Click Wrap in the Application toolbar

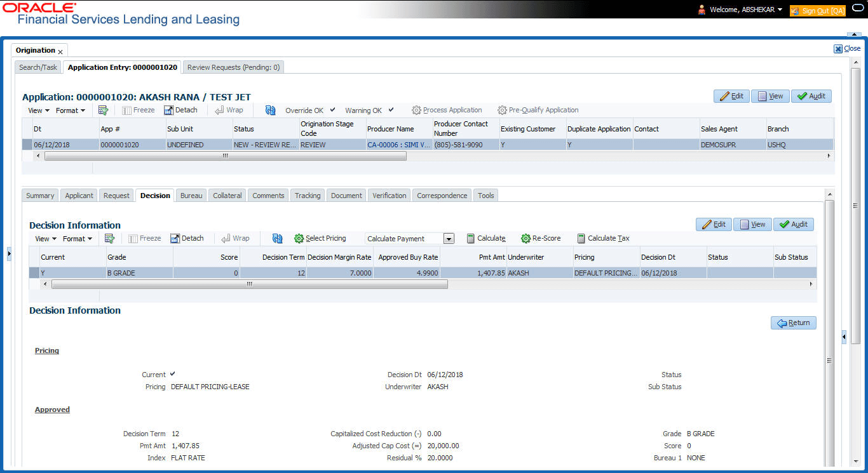229,110
